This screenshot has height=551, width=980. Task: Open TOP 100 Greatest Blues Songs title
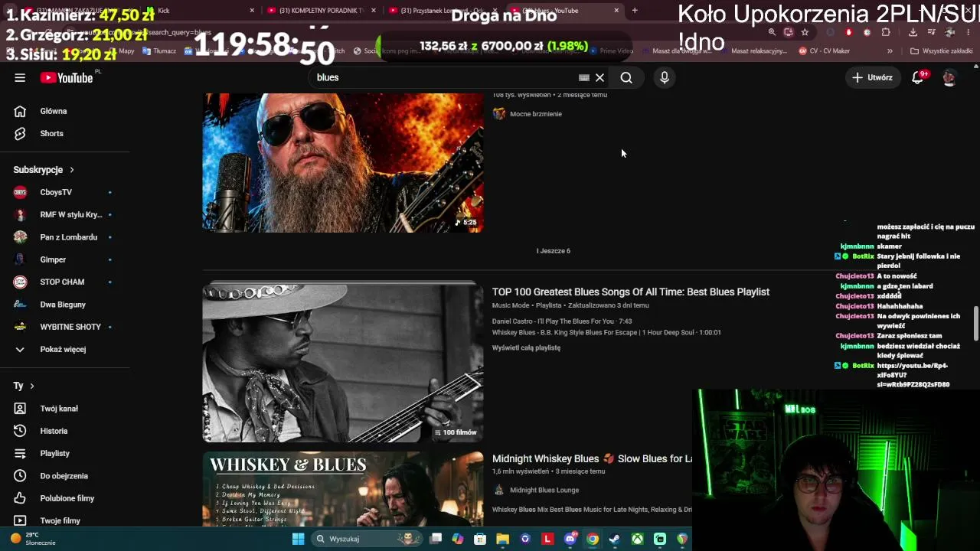click(x=631, y=292)
